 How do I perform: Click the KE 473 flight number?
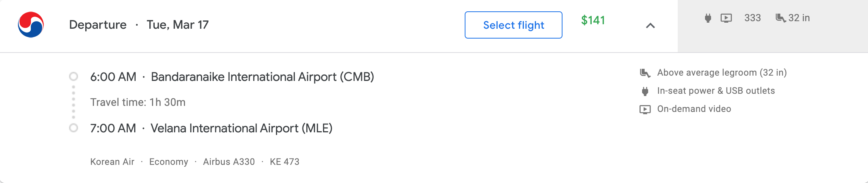coord(284,162)
